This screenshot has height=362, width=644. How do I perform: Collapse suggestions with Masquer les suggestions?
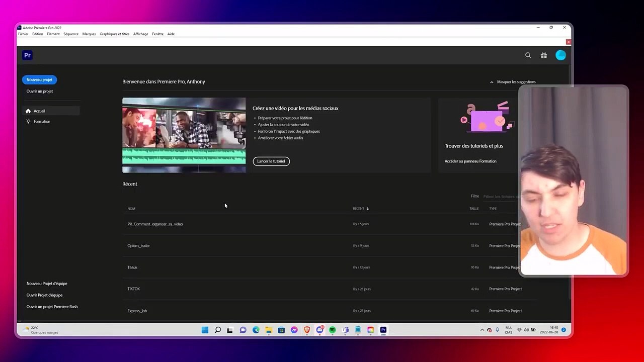point(513,82)
